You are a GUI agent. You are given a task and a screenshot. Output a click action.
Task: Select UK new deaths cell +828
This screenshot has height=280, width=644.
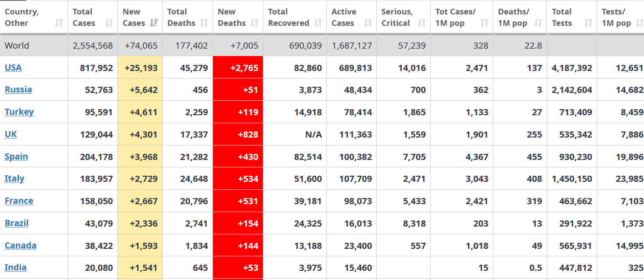point(238,134)
